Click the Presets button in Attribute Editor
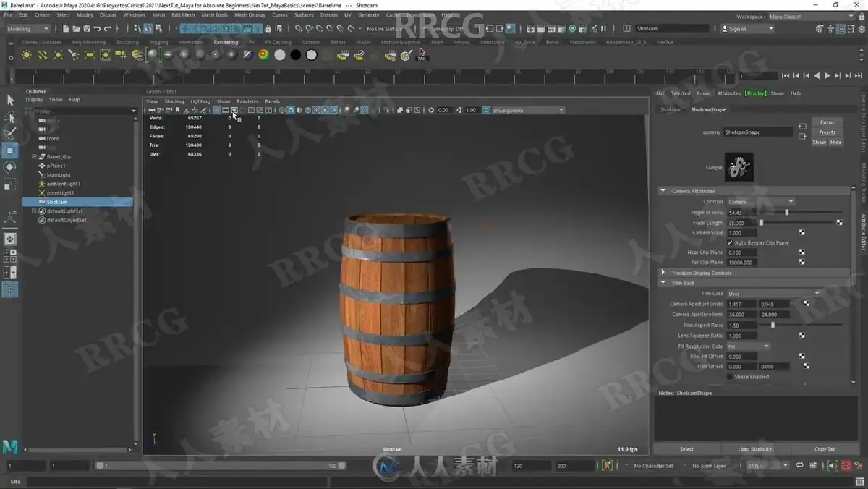The height and width of the screenshot is (489, 868). 827,132
